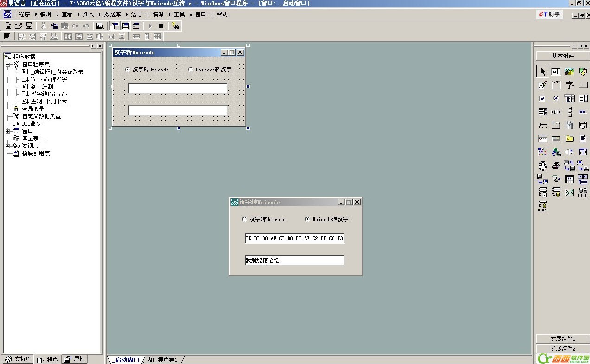Image resolution: width=590 pixels, height=364 pixels.
Task: Switch to the 支持库 tab
Action: click(19, 359)
